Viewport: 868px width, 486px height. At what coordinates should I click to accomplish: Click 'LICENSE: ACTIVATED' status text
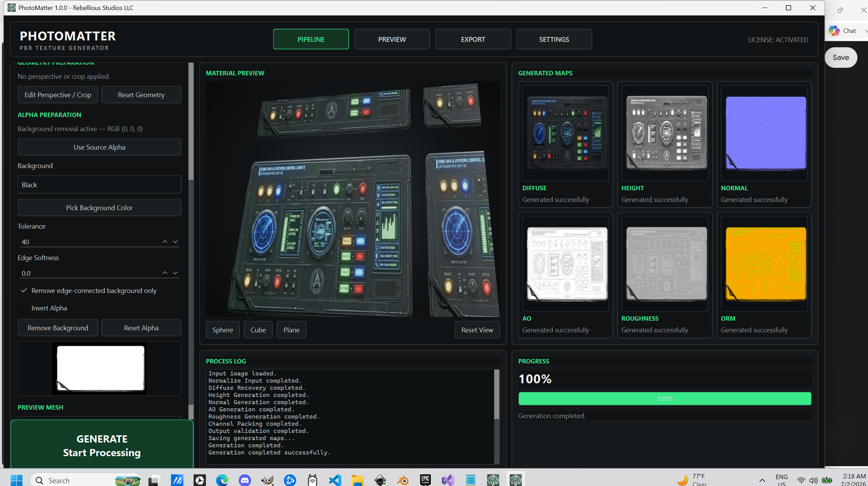[x=778, y=40]
